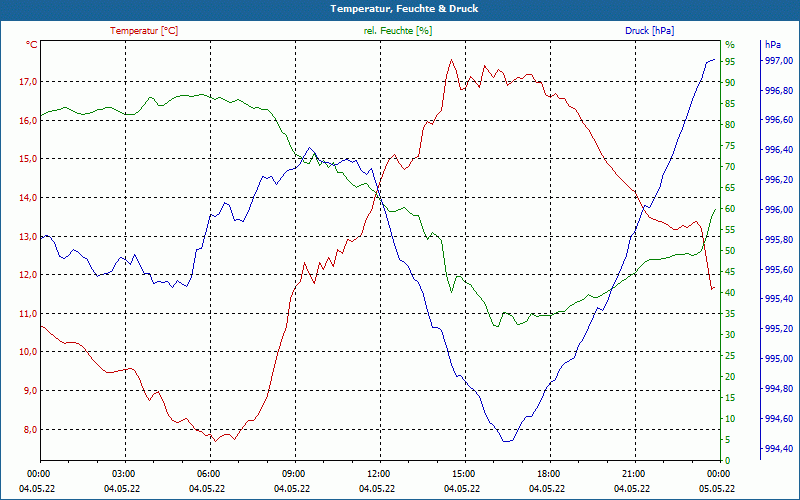Click the hPa unit label on the pressure axis
Screen dimensions: 800x500
(x=773, y=45)
